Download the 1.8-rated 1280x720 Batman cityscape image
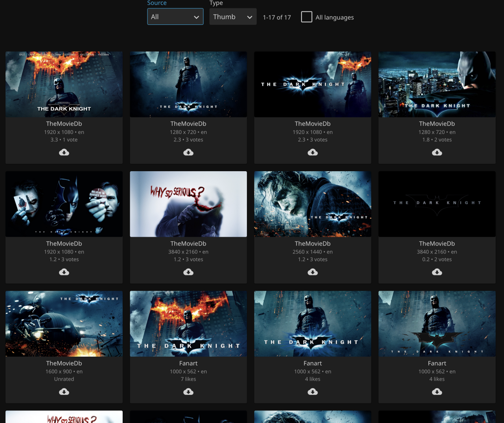Image resolution: width=504 pixels, height=423 pixels. click(437, 152)
